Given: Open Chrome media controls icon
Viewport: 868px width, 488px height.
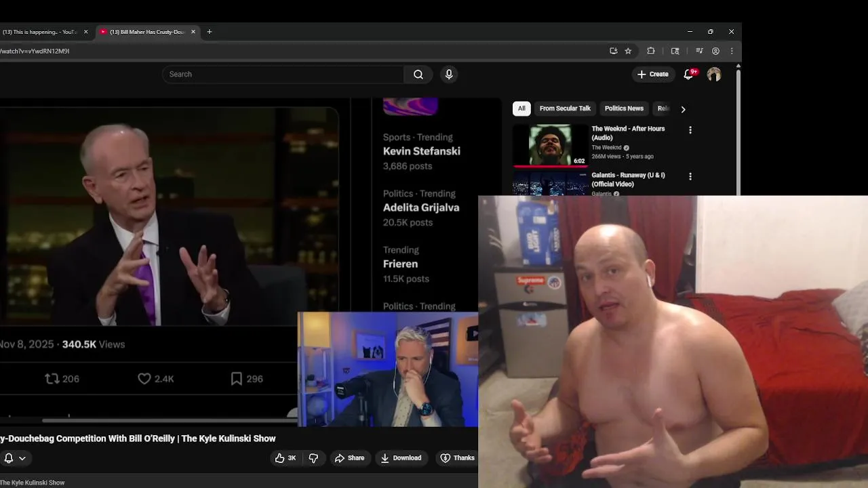Looking at the screenshot, I should point(699,51).
